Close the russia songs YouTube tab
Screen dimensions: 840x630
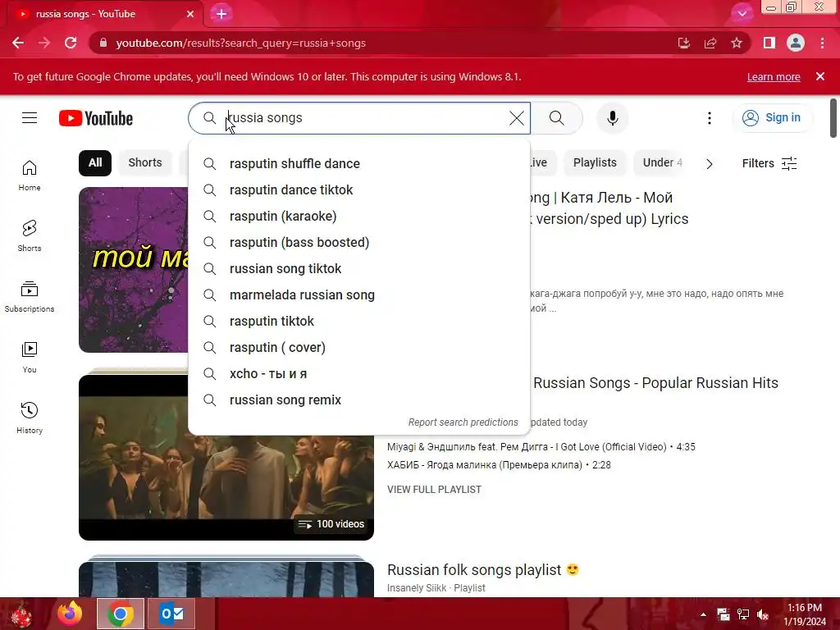point(190,14)
